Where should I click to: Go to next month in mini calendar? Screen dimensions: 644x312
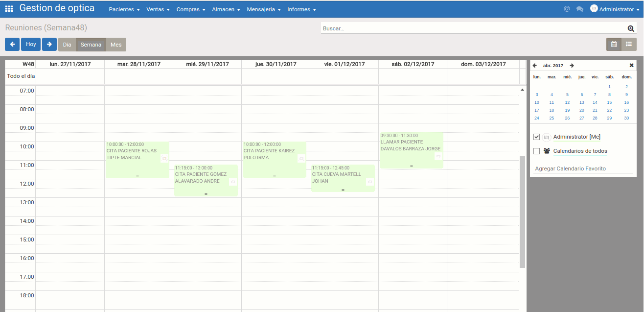572,66
